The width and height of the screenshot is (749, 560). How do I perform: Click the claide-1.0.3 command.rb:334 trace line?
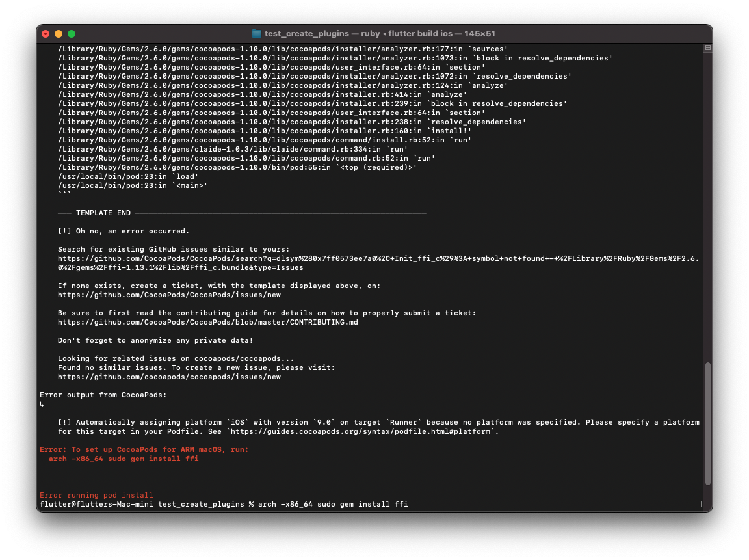click(x=233, y=149)
